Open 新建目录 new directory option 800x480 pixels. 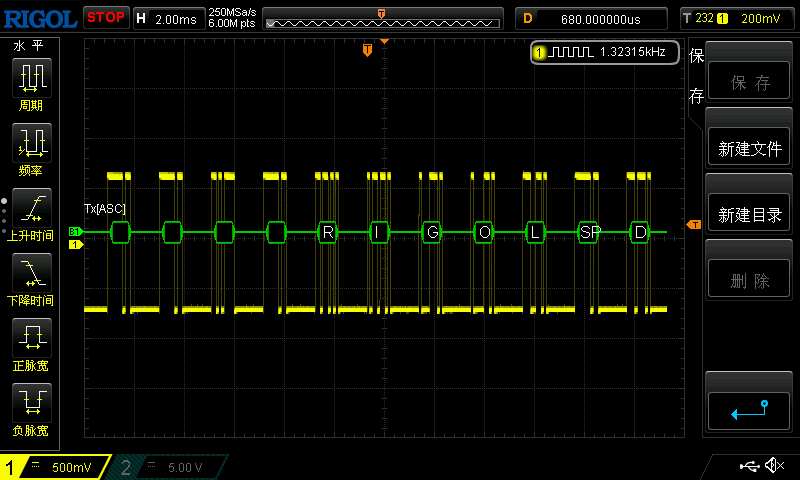pos(749,215)
